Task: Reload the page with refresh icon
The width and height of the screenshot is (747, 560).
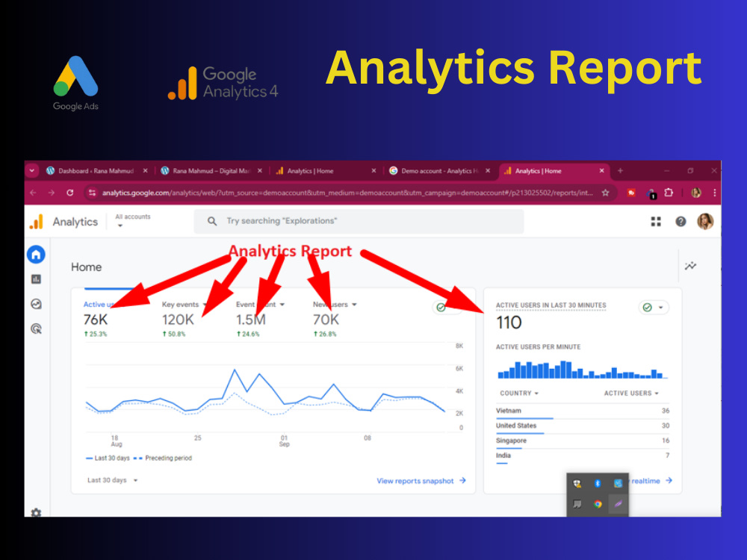Action: [x=70, y=193]
